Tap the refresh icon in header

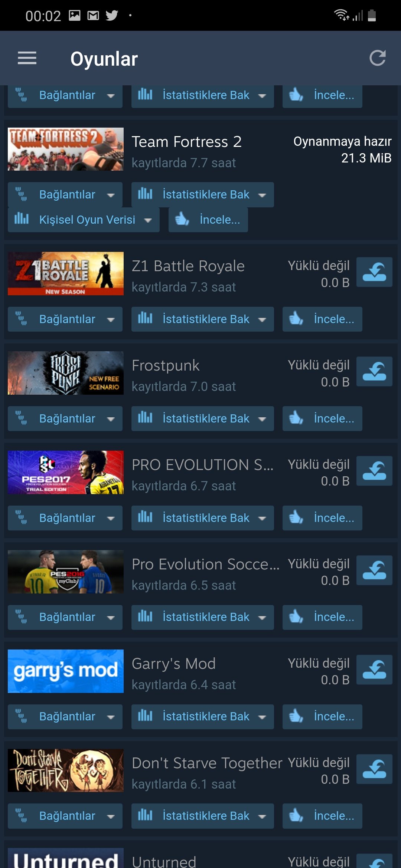coord(378,58)
